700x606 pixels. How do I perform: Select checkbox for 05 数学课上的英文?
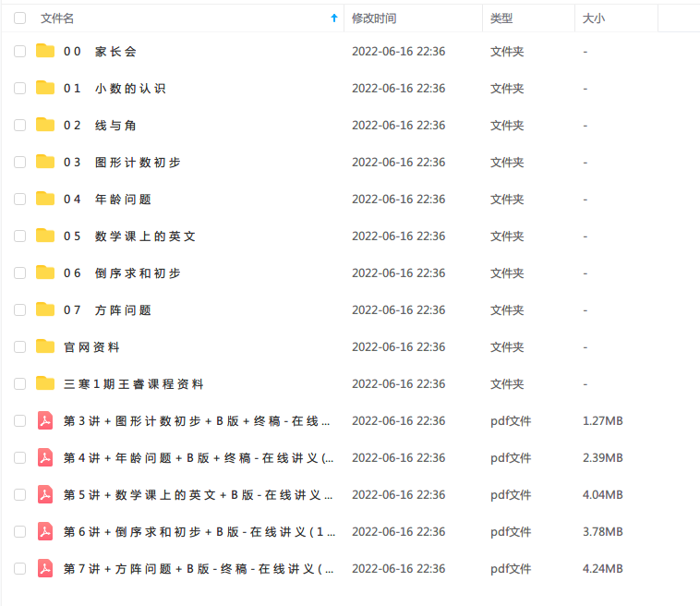pos(19,236)
